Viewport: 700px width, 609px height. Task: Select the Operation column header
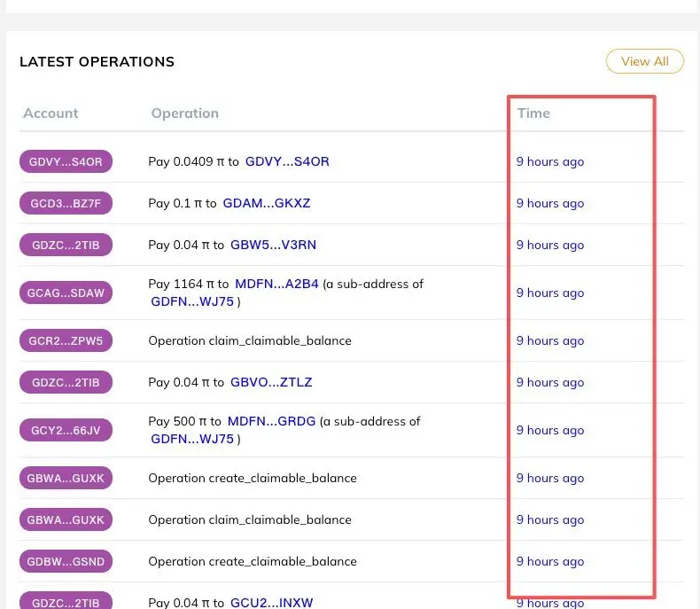185,113
